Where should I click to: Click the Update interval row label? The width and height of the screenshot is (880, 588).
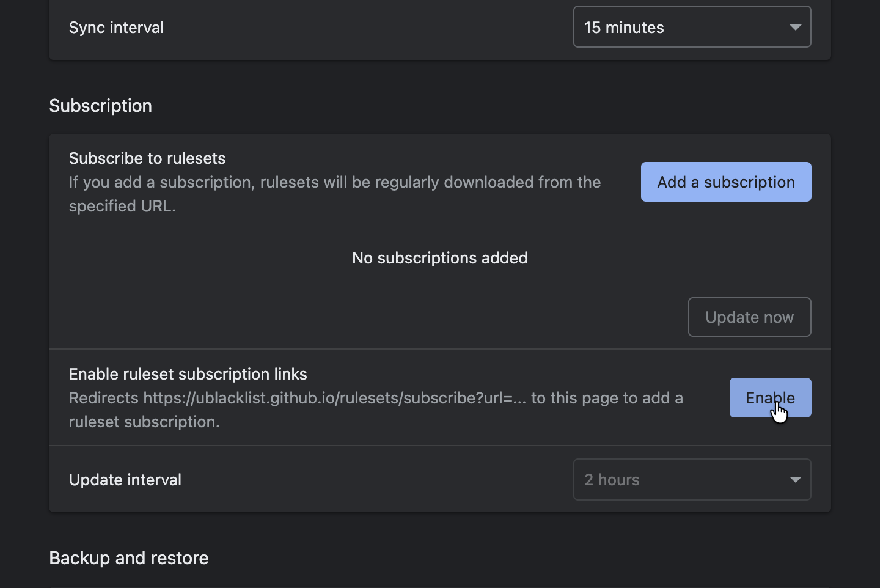pos(125,480)
